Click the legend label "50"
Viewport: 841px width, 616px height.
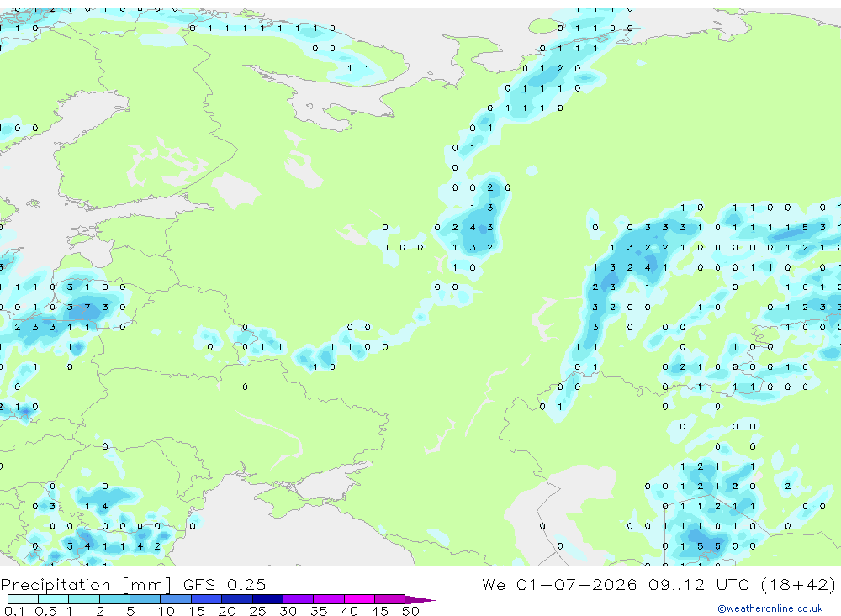410,611
